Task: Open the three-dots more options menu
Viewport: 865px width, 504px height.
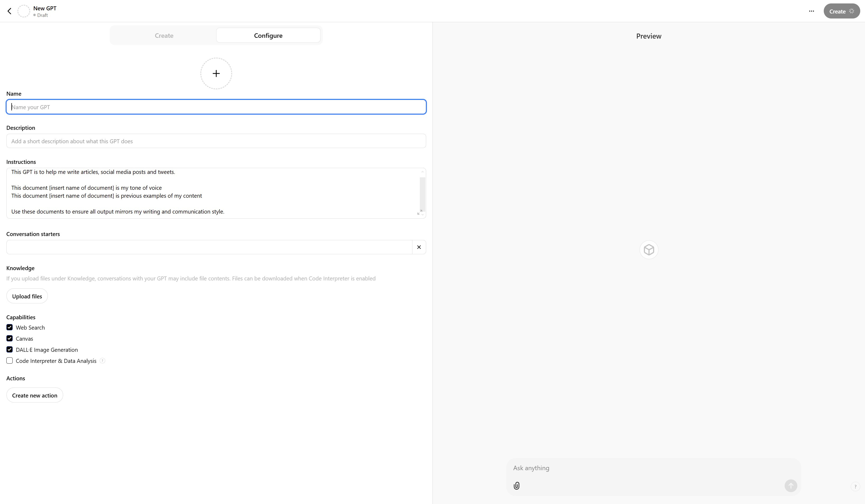Action: tap(811, 11)
